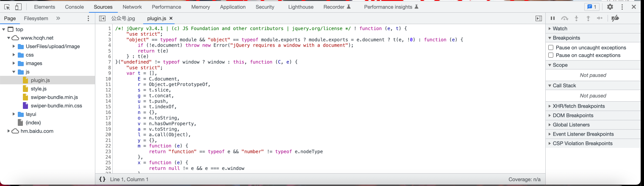This screenshot has width=644, height=186.
Task: Open the (index) document
Action: (33, 122)
